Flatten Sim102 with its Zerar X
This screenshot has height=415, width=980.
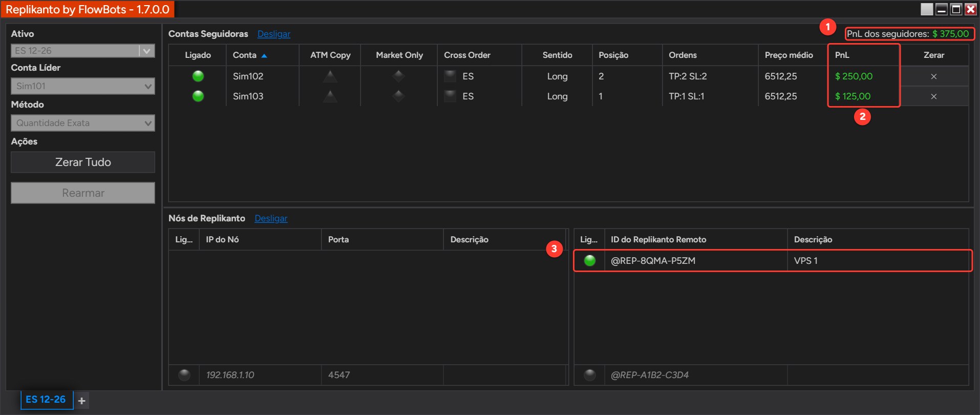[x=934, y=76]
